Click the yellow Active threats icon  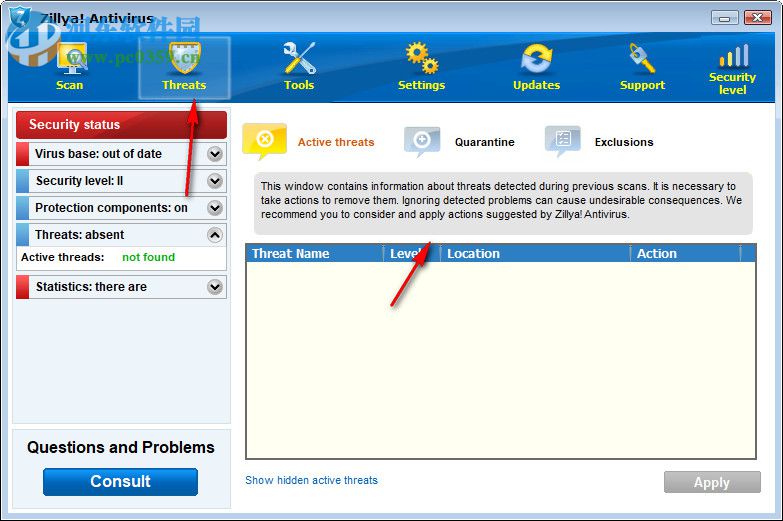pyautogui.click(x=265, y=140)
